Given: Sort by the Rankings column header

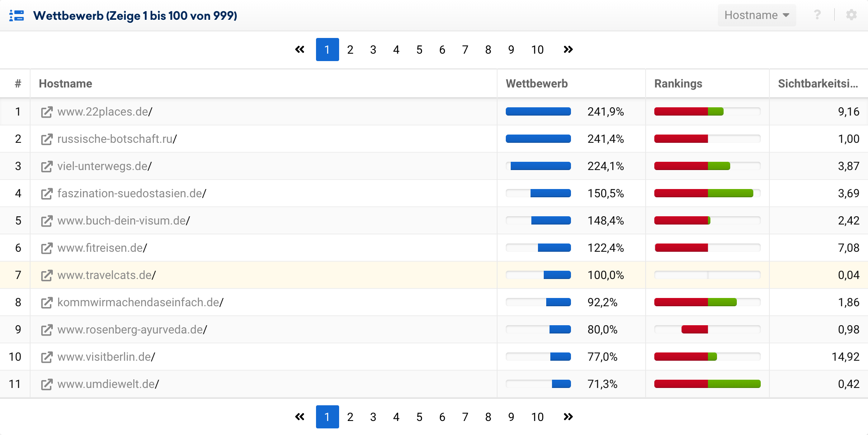Looking at the screenshot, I should point(678,83).
